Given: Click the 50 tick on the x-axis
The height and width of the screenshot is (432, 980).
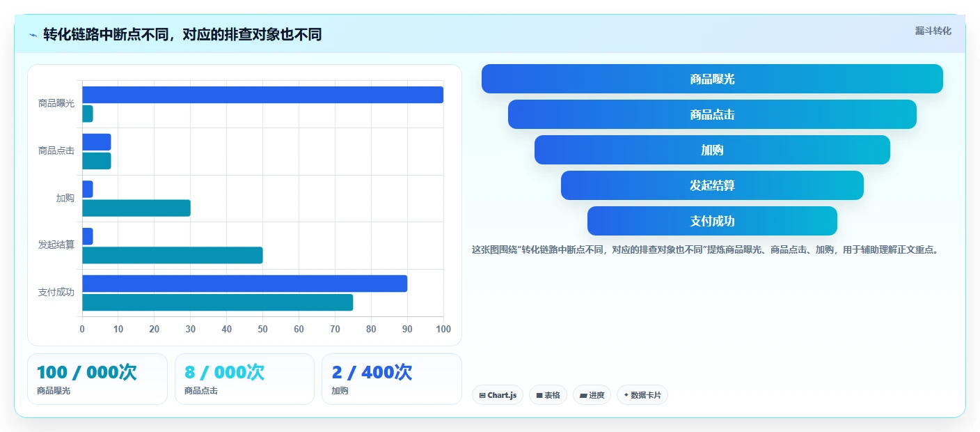Looking at the screenshot, I should [263, 329].
